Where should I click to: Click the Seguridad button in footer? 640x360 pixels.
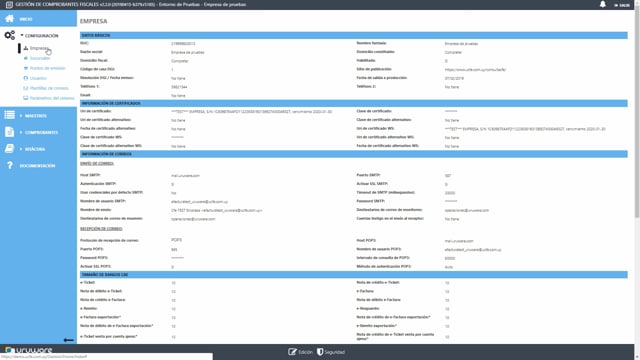pyautogui.click(x=331, y=352)
